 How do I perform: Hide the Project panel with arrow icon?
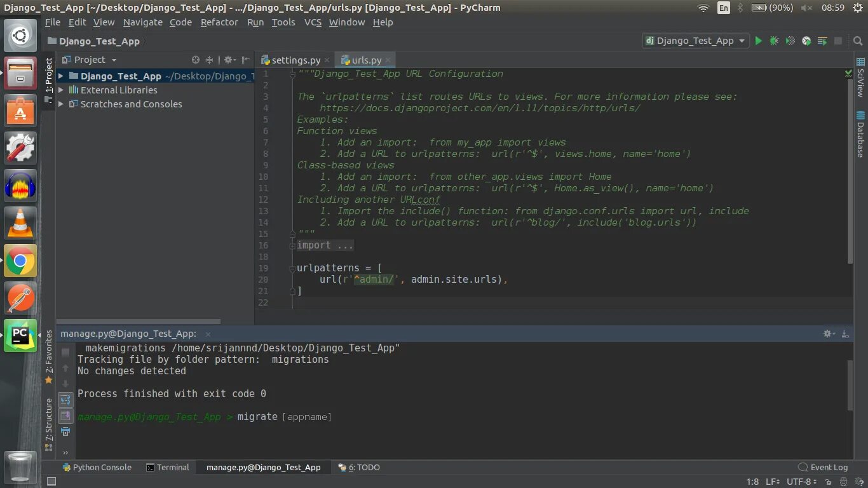pyautogui.click(x=245, y=60)
